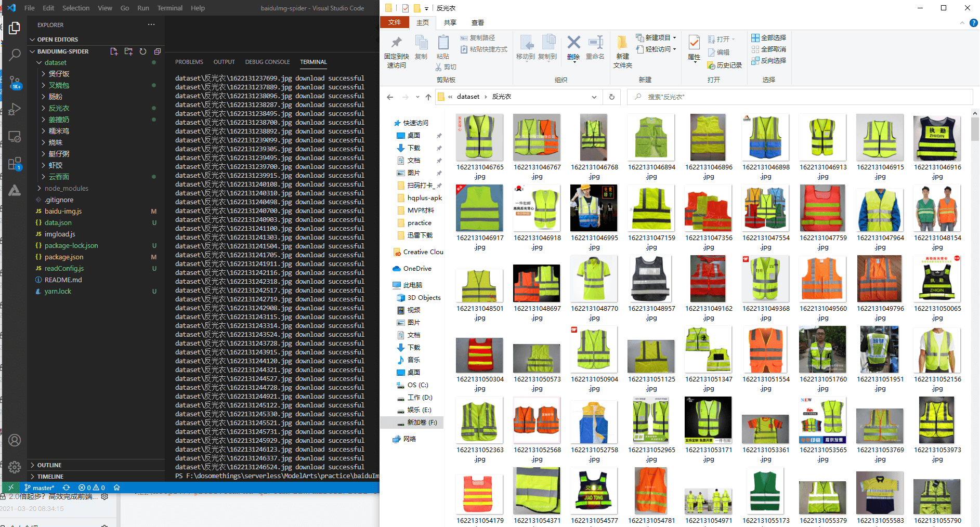Open the Search view in VS Code
The width and height of the screenshot is (980, 527).
pos(15,55)
